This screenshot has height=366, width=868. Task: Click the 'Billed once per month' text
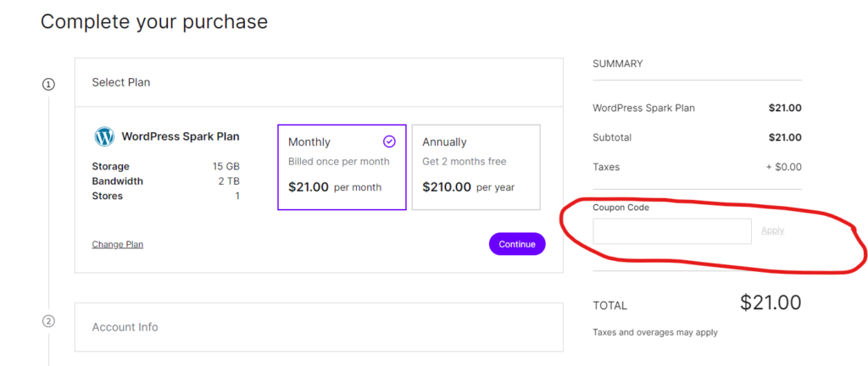(339, 162)
